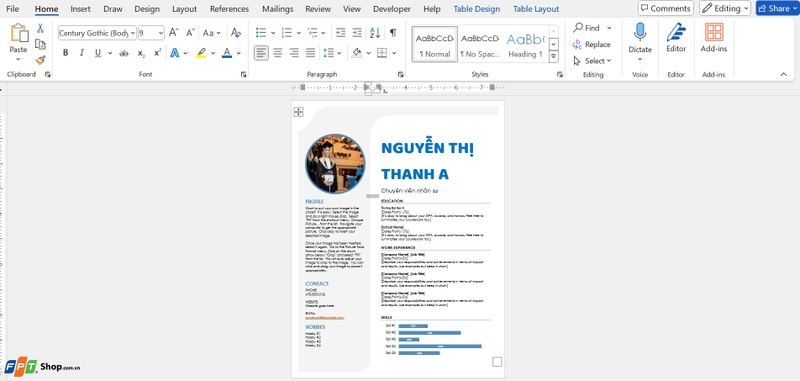Copy selection using the Copy icon
Image resolution: width=800 pixels, height=381 pixels.
click(x=40, y=44)
